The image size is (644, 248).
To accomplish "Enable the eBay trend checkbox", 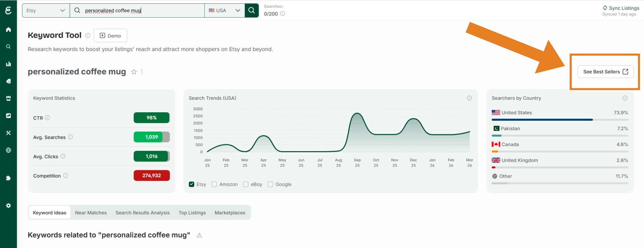I will pyautogui.click(x=246, y=184).
